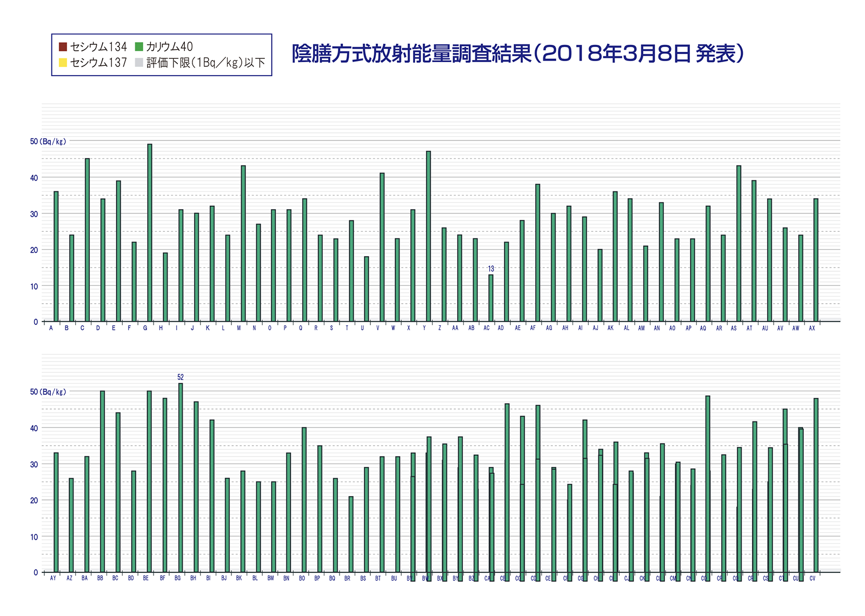The image size is (865, 616).
Task: Click the chart title 陰膳方式放射能量調査結果
Action: click(412, 53)
